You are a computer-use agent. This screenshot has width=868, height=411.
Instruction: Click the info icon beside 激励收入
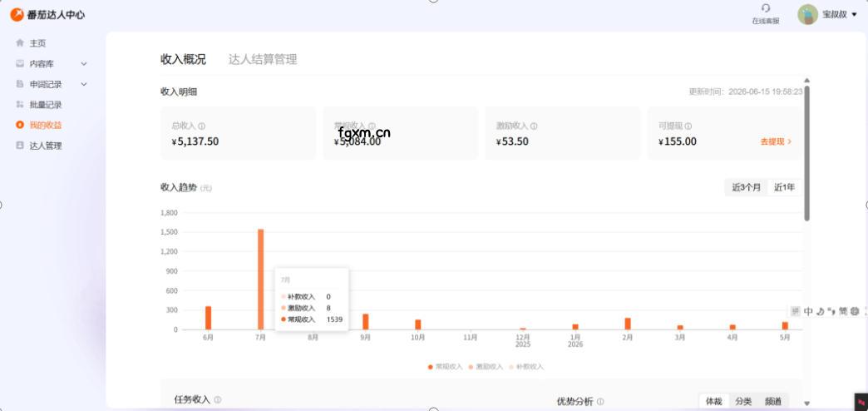534,126
